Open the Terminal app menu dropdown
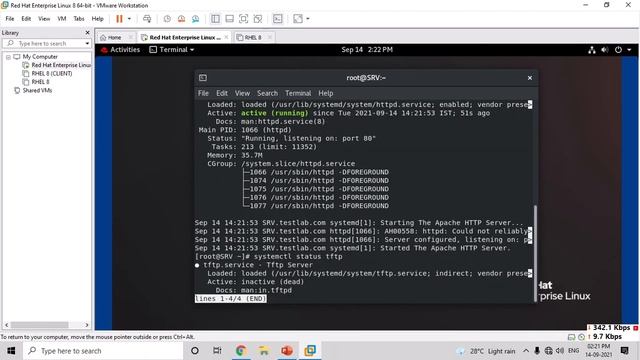 [x=172, y=50]
